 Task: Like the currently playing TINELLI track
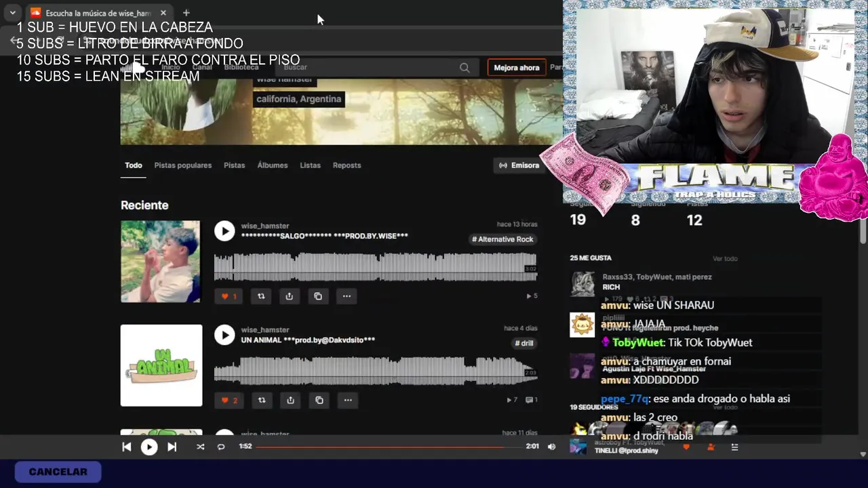click(686, 447)
